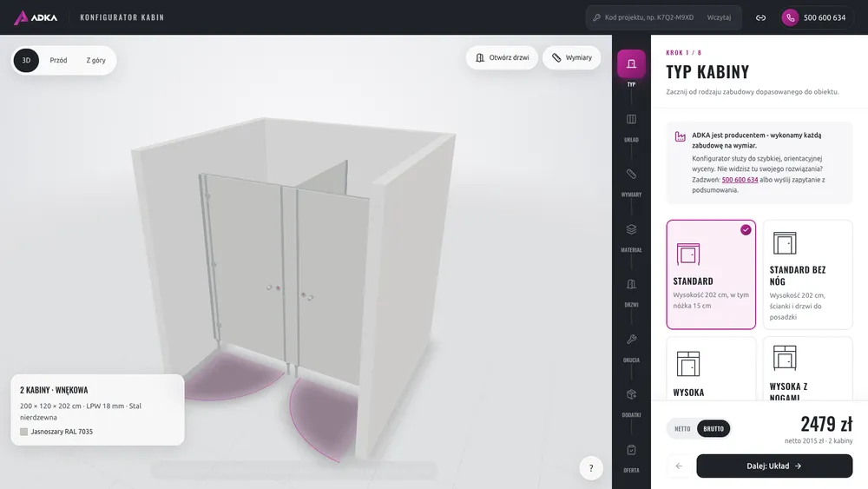Select the Materiał layers step icon
This screenshot has width=868, height=489.
tap(631, 228)
